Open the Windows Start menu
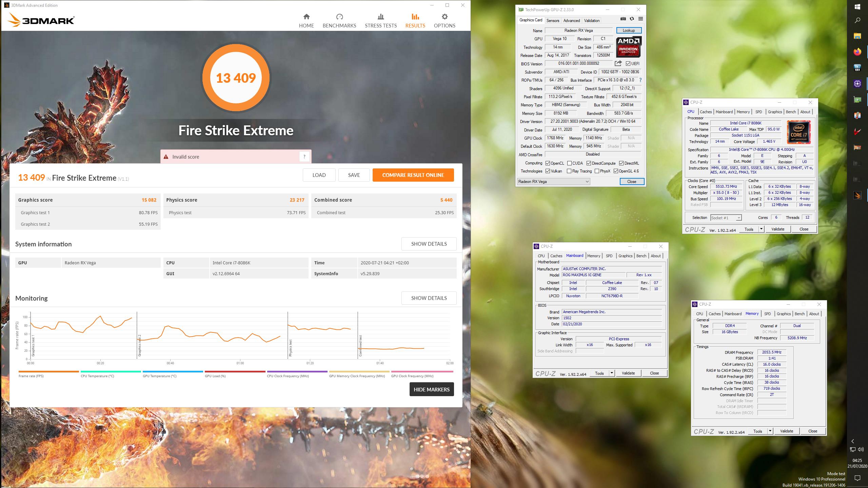This screenshot has height=488, width=868. (857, 6)
